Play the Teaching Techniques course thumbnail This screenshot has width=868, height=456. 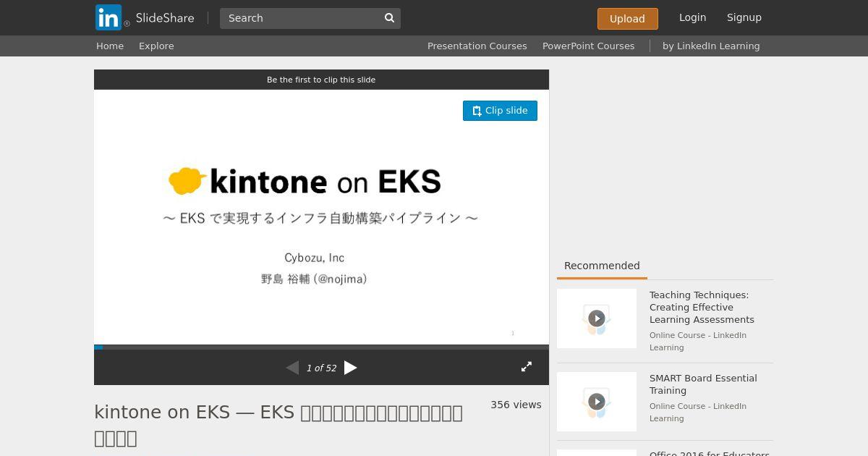[597, 318]
